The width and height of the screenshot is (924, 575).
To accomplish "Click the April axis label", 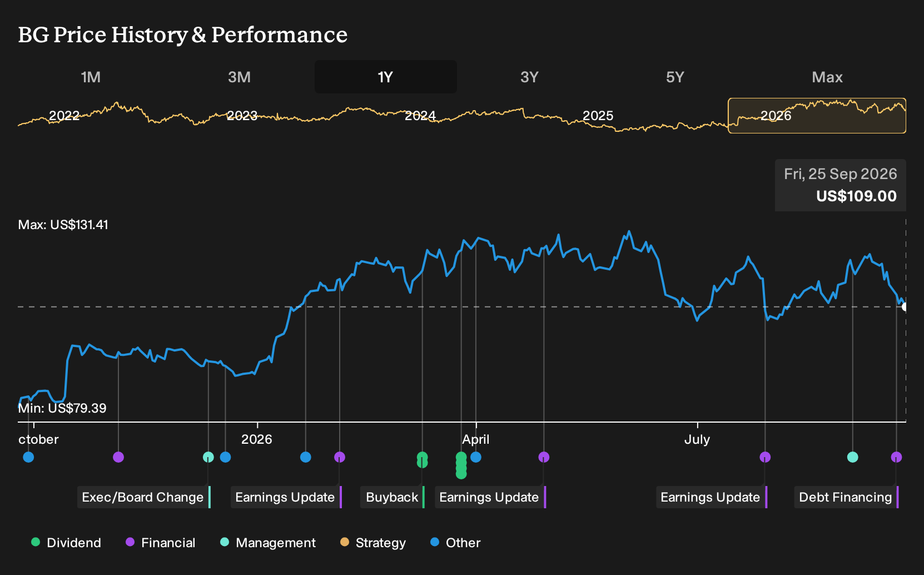I will (x=476, y=439).
